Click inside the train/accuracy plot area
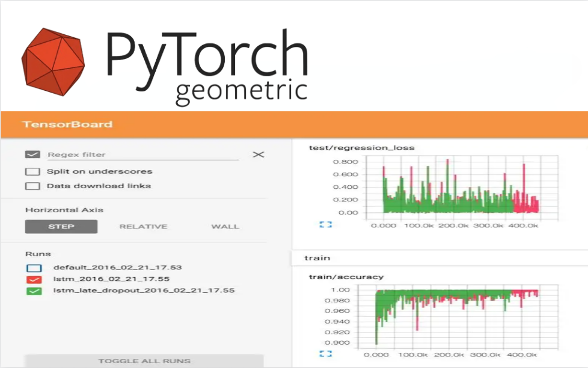588x368 pixels. click(x=458, y=317)
